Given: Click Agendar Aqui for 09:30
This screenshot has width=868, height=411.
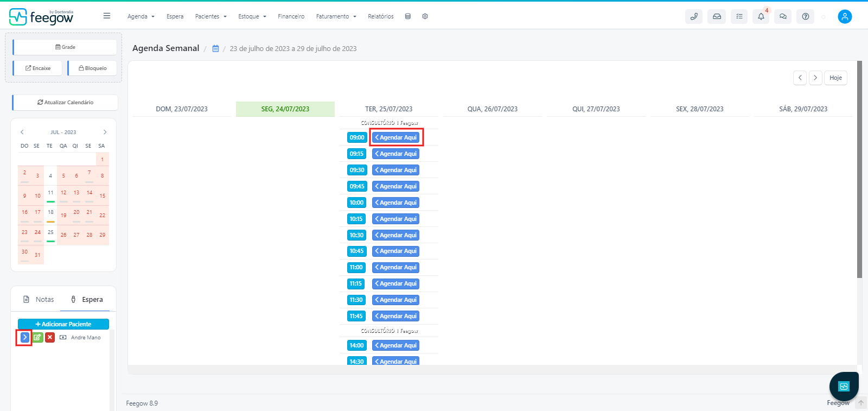Looking at the screenshot, I should (x=396, y=170).
